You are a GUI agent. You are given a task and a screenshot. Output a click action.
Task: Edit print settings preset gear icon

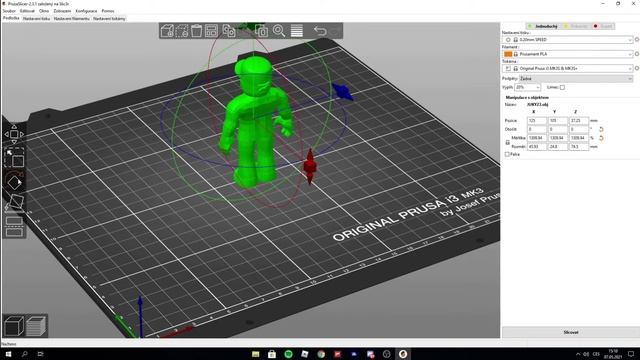(637, 40)
